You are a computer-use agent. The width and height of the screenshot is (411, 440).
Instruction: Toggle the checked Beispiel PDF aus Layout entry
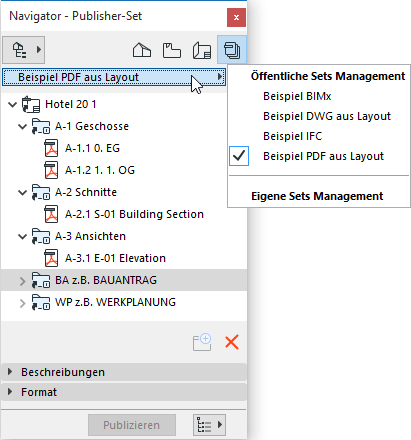click(319, 156)
